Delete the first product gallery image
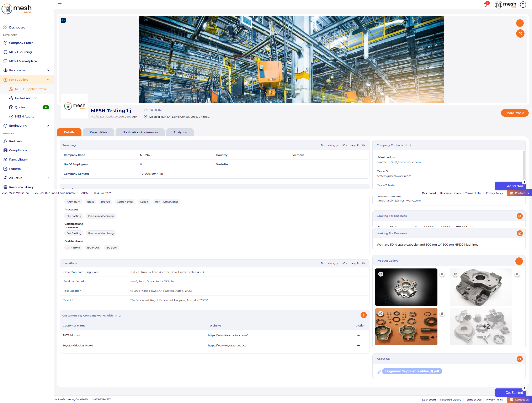Screen dimensions: 532x403 tap(442, 274)
